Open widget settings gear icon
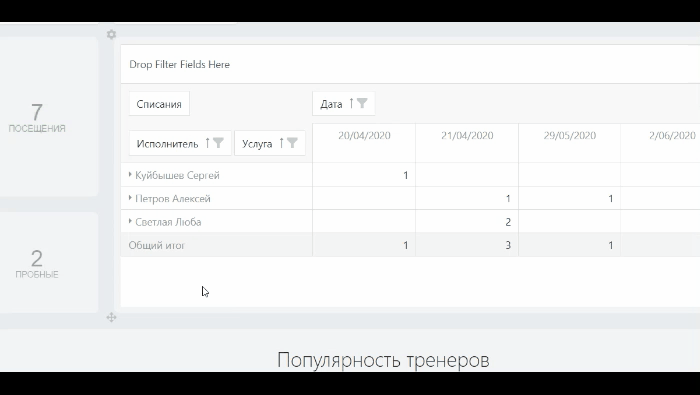Viewport: 700px width, 395px height. point(112,34)
